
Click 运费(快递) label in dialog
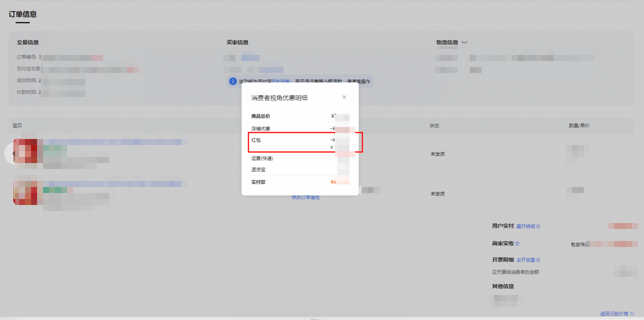click(262, 158)
